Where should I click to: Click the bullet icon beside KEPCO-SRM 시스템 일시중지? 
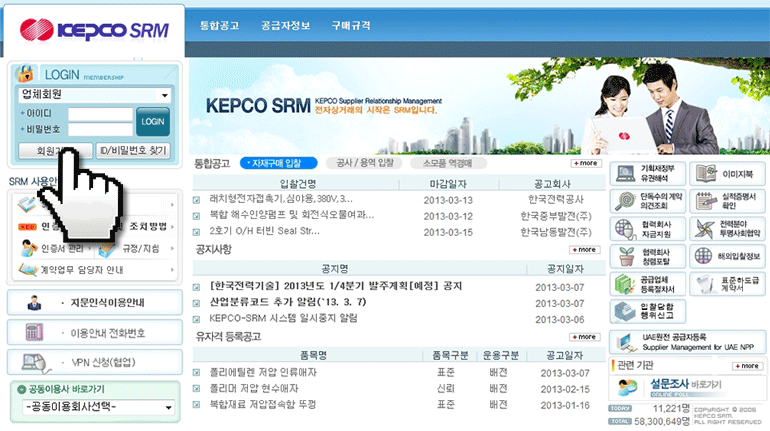[196, 319]
